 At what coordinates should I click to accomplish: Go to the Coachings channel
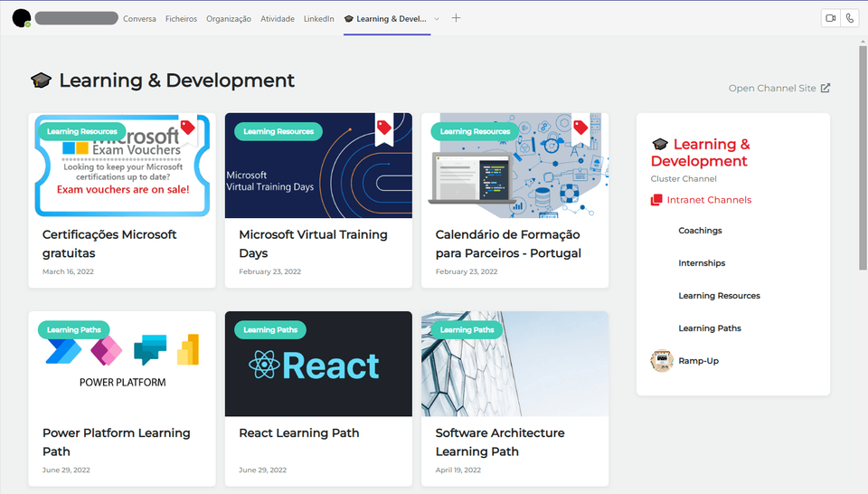[x=700, y=231]
